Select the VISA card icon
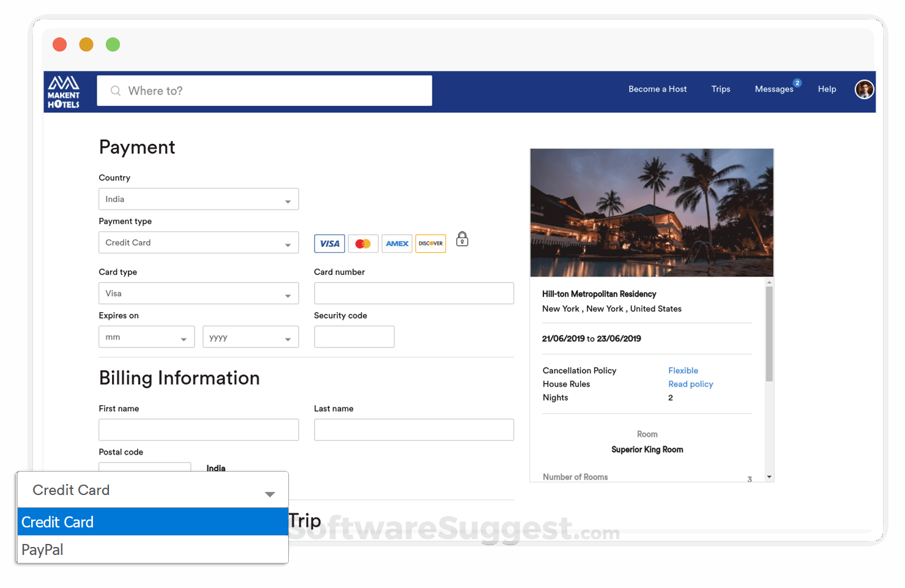 click(x=329, y=243)
